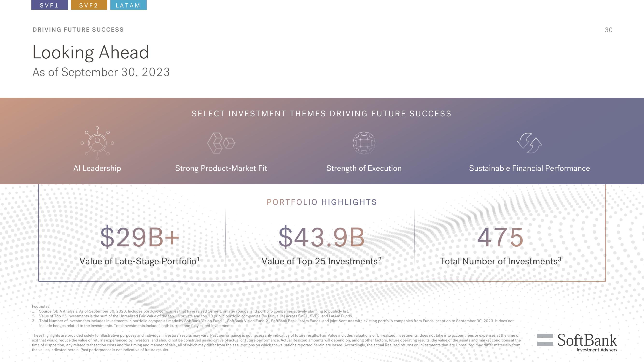Open the Driving Future Success section link
The height and width of the screenshot is (362, 644).
point(78,29)
